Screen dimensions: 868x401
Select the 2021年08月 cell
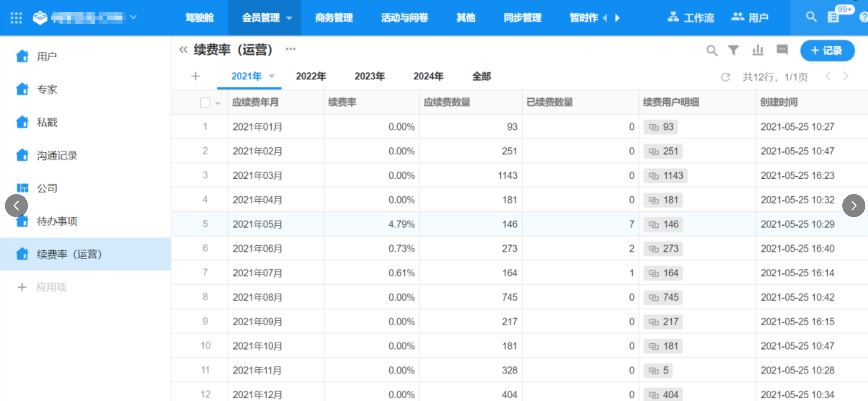276,297
